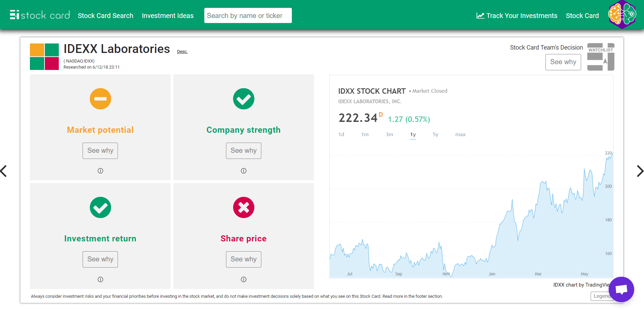See why for Company strength
The height and width of the screenshot is (310, 644).
tap(244, 151)
